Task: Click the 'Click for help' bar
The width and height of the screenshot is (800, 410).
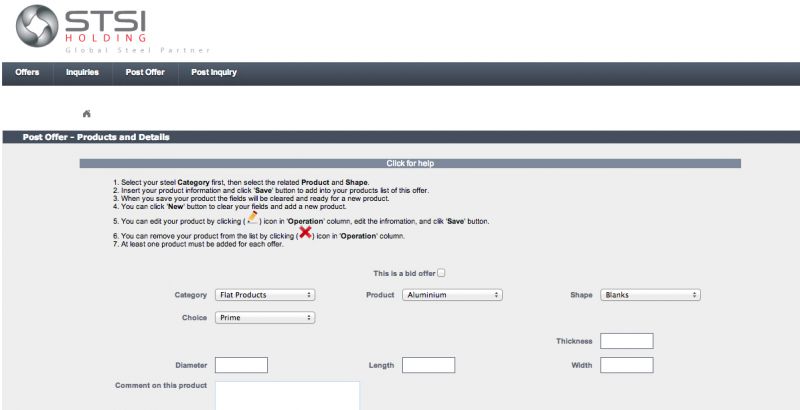Action: coord(409,163)
